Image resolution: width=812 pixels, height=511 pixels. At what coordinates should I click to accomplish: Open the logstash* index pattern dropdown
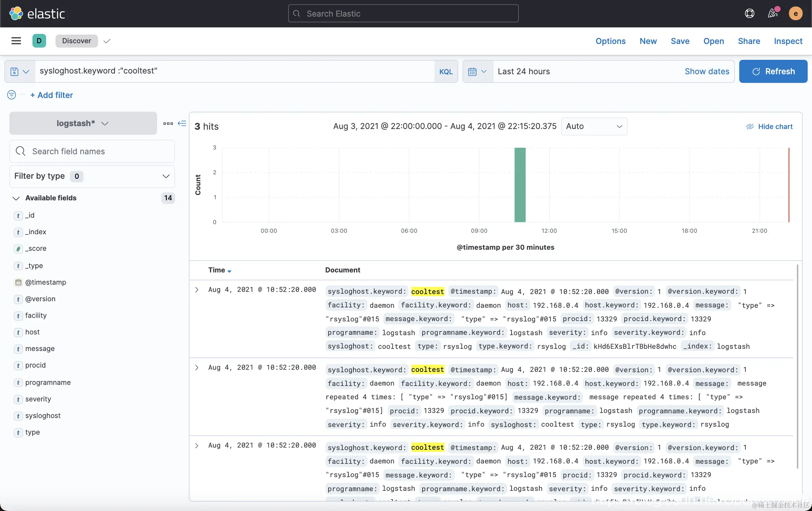click(x=83, y=123)
